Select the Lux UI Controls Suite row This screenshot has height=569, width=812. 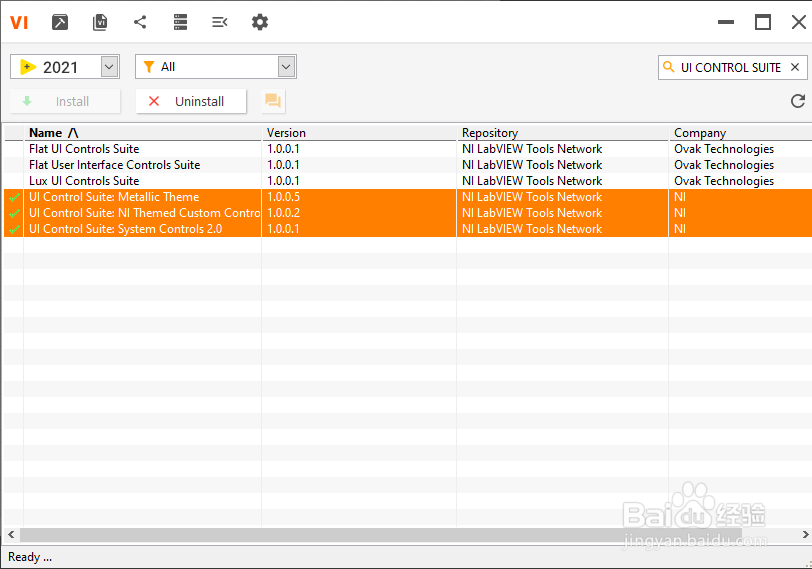tap(408, 181)
